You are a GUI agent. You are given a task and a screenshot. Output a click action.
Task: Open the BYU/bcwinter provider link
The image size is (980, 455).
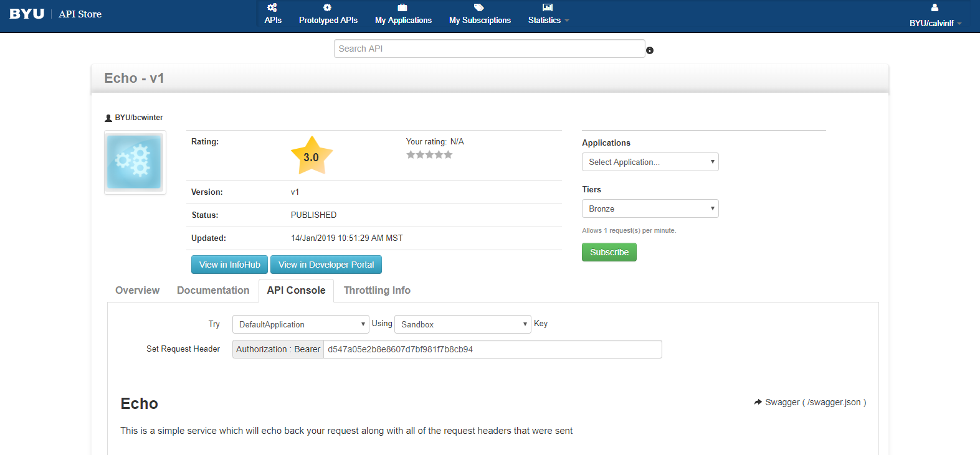coord(139,118)
